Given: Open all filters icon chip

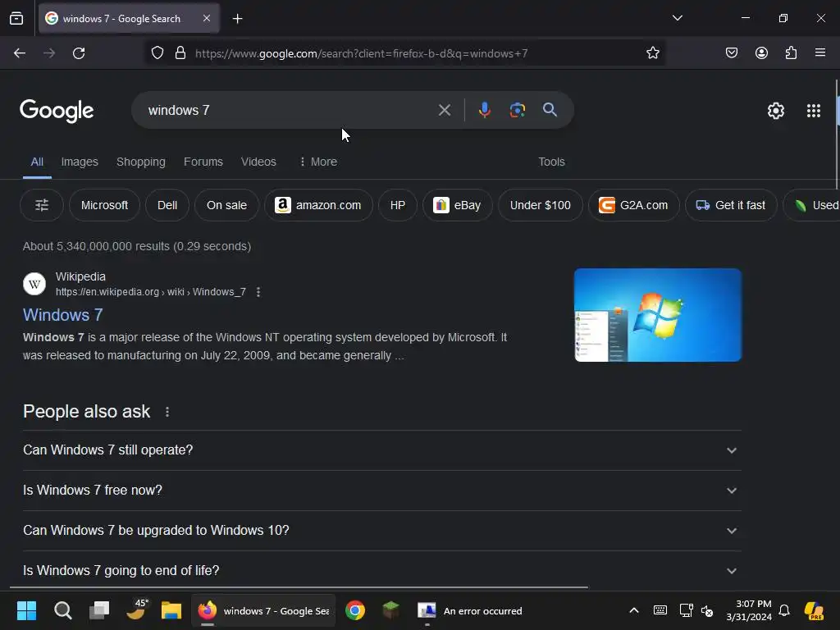Looking at the screenshot, I should 42,205.
